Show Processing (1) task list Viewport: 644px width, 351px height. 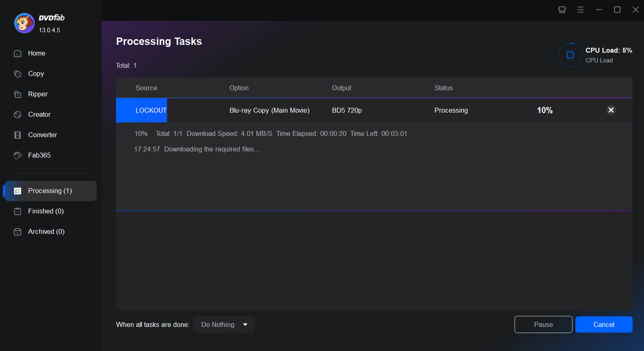pyautogui.click(x=50, y=191)
